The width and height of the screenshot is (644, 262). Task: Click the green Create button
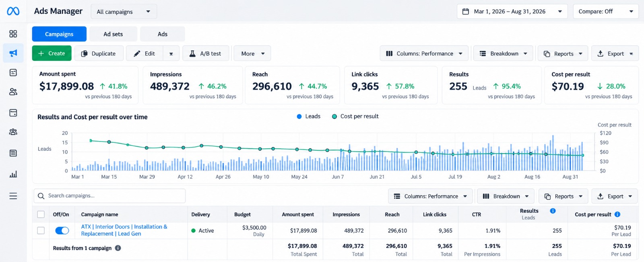[x=52, y=53]
